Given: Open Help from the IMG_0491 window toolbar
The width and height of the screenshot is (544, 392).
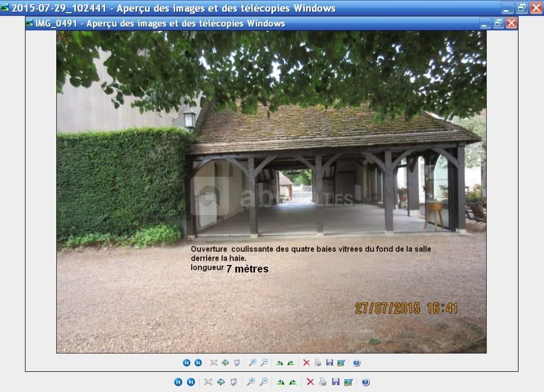Looking at the screenshot, I should [356, 363].
